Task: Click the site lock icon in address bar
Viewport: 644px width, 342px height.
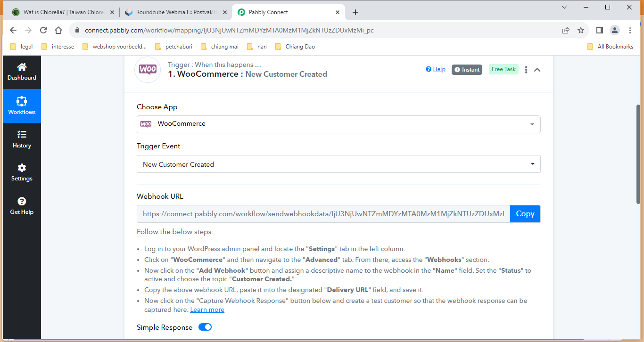Action: coord(77,30)
